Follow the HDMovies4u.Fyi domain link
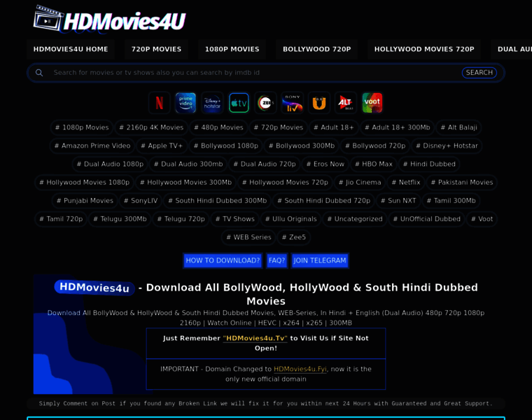The width and height of the screenshot is (532, 420). pos(300,369)
